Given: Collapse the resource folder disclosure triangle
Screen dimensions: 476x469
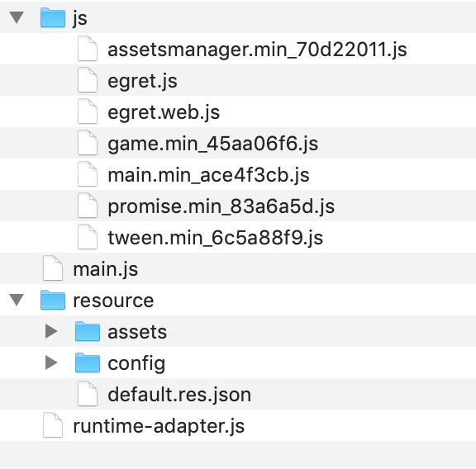Looking at the screenshot, I should (x=17, y=300).
